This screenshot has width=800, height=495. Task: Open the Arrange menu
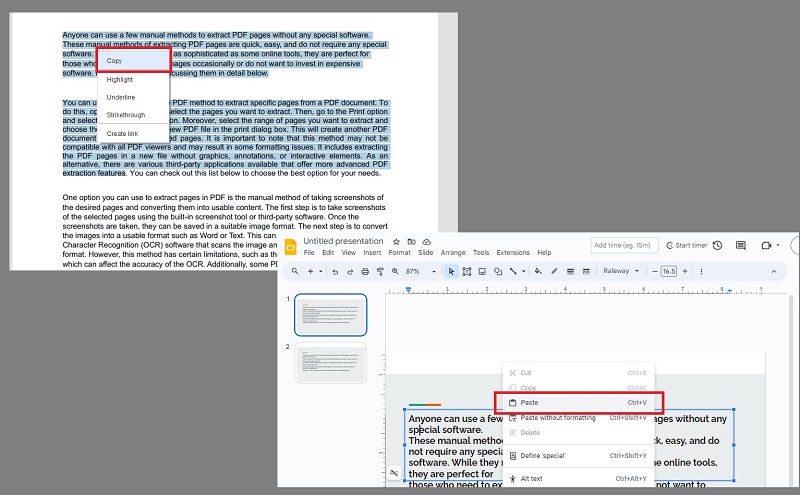pyautogui.click(x=453, y=253)
